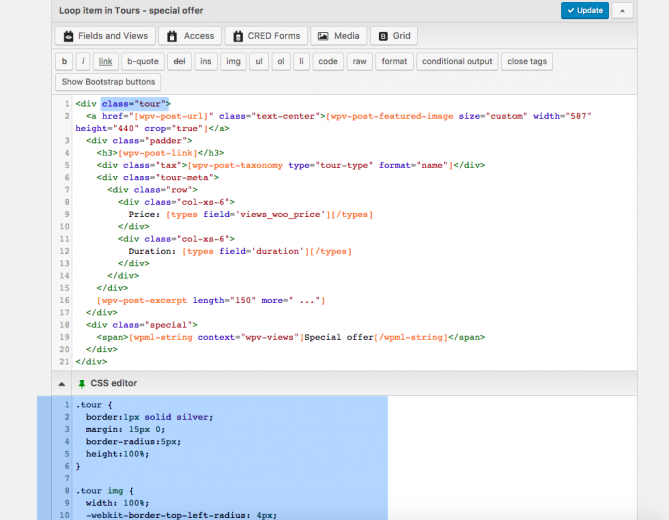The width and height of the screenshot is (669, 520).
Task: Click the format quicktag button
Action: tap(394, 61)
